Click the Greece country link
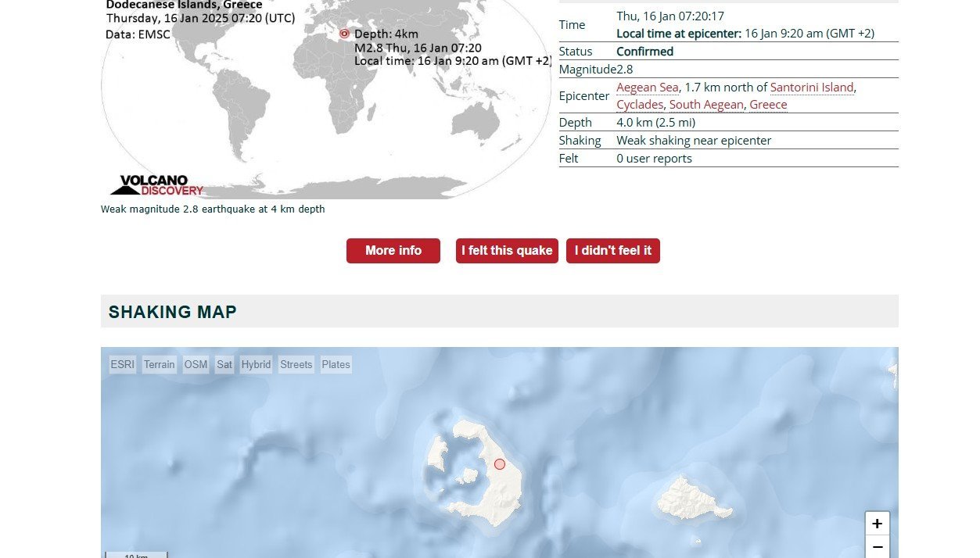Image resolution: width=980 pixels, height=558 pixels. [768, 105]
